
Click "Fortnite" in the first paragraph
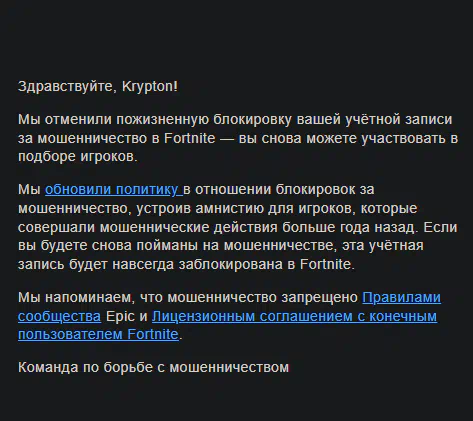[x=190, y=138]
